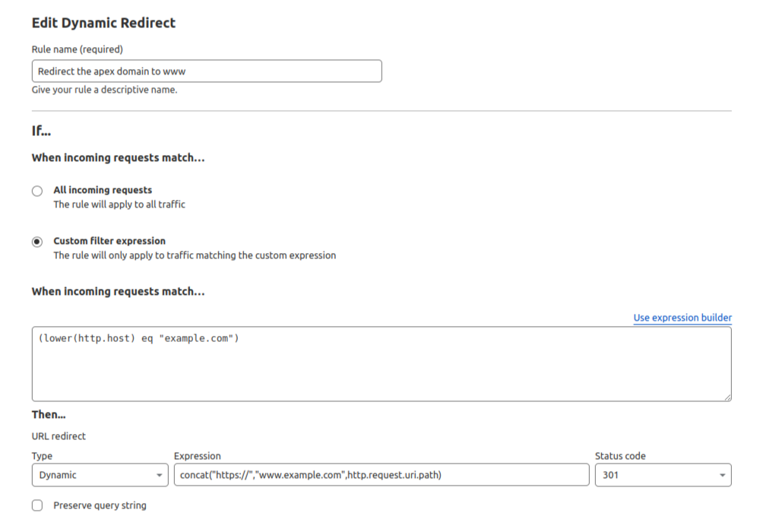Click inside the filter expression text area

380,363
